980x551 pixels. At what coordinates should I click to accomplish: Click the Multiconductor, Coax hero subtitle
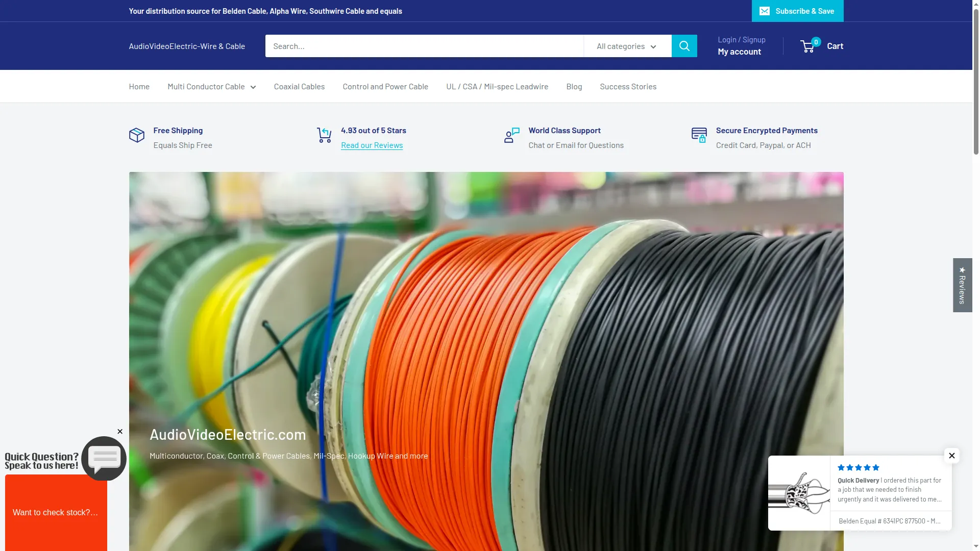(x=289, y=456)
